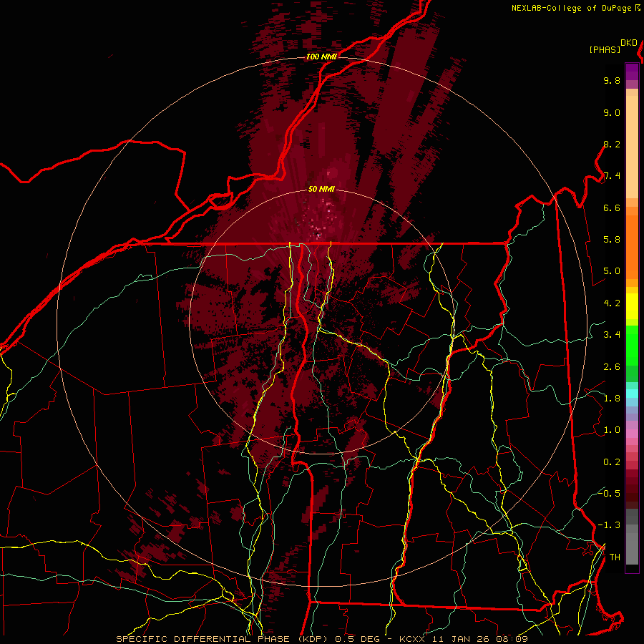Pick the cyan segment of the color bar
This screenshot has width=644, height=644.
pos(632,393)
